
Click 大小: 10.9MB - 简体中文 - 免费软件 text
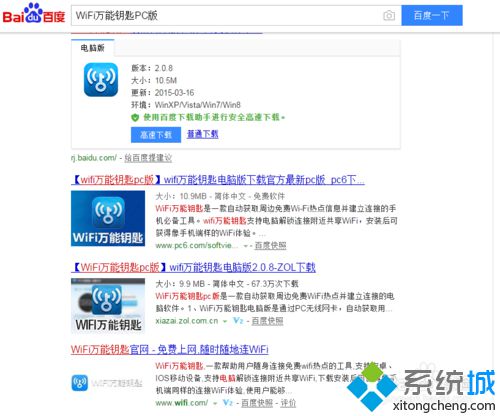click(x=220, y=196)
